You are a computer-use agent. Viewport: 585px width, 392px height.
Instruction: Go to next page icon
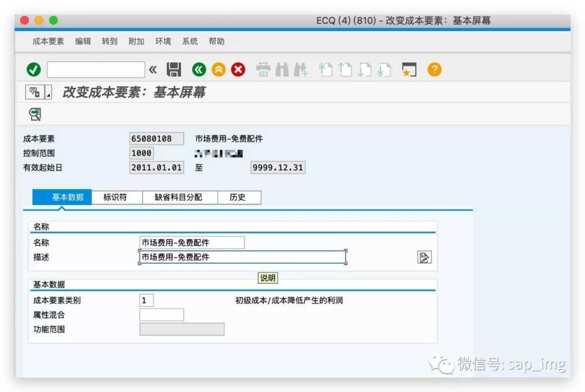365,70
